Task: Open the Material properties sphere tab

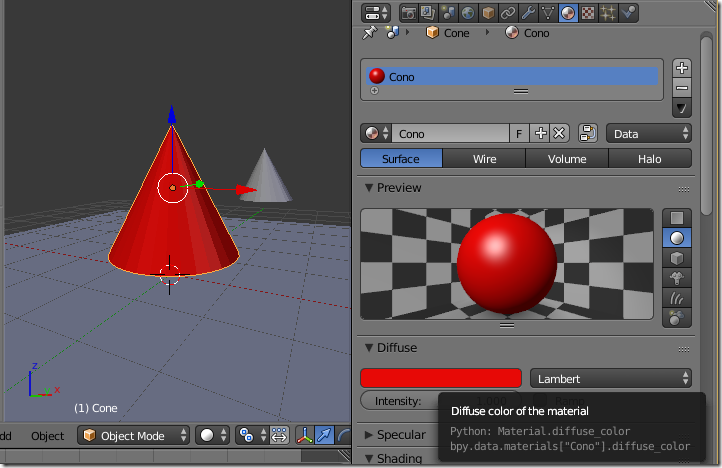Action: click(x=568, y=13)
